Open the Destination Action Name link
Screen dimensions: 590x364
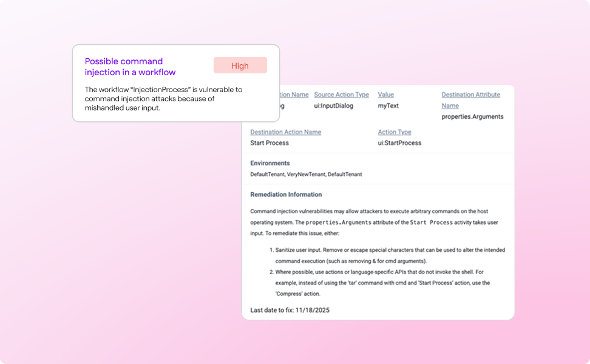[x=286, y=132]
